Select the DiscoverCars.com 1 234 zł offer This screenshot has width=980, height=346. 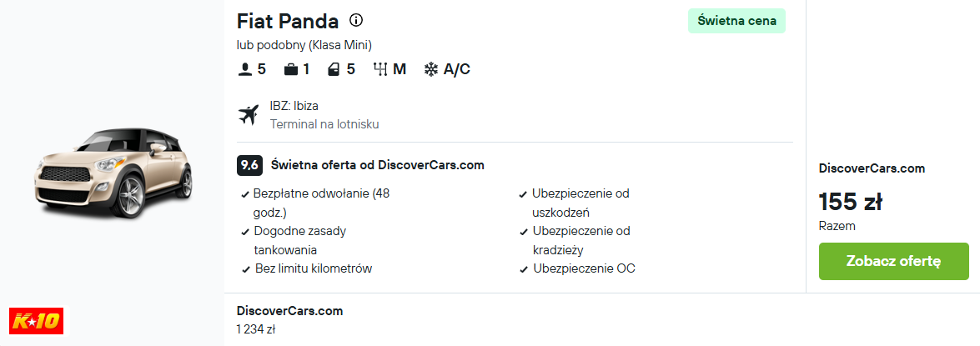289,320
